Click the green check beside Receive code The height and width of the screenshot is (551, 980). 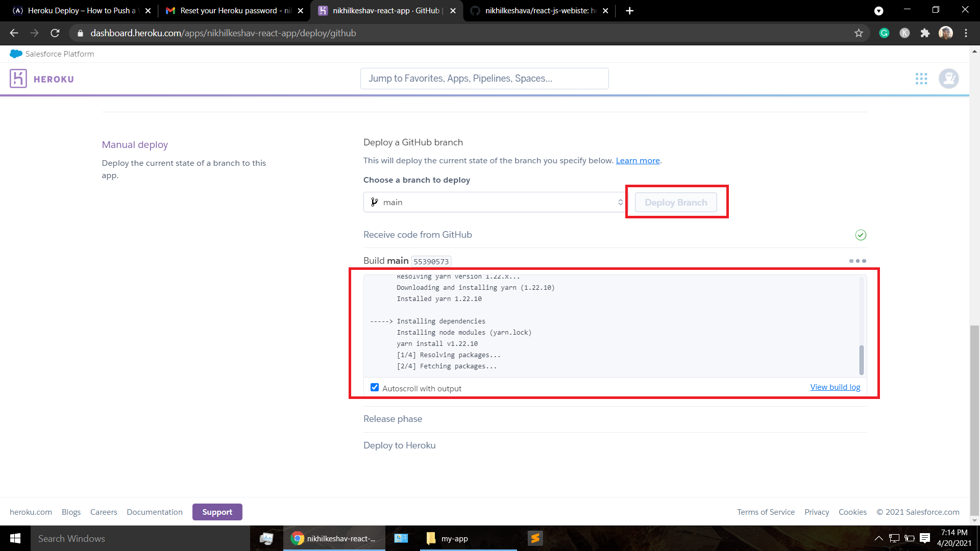pyautogui.click(x=861, y=235)
